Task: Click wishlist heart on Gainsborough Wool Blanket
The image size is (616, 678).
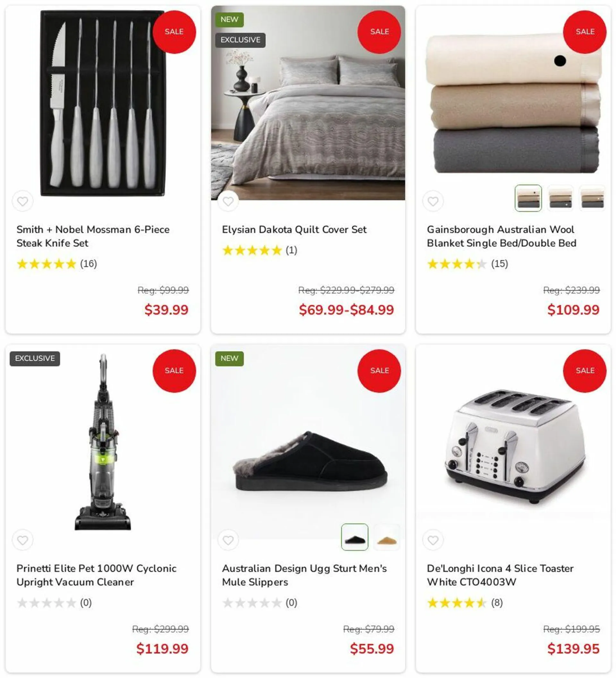Action: coord(433,201)
